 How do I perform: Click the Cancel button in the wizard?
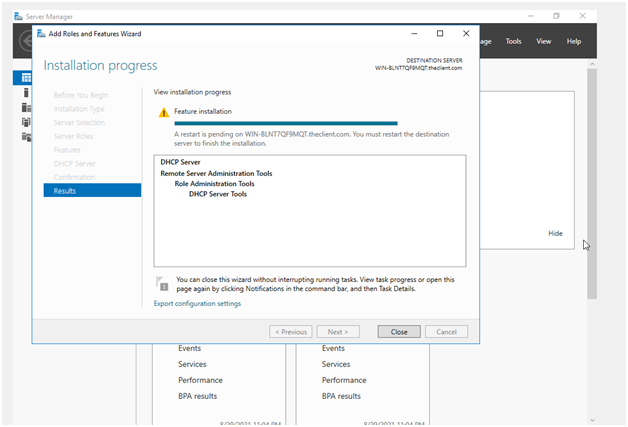click(x=446, y=332)
